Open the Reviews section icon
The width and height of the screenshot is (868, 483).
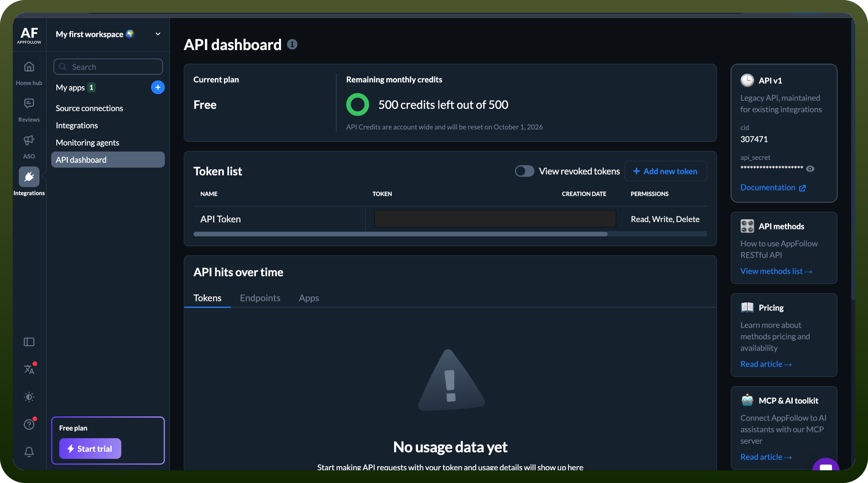pyautogui.click(x=29, y=103)
